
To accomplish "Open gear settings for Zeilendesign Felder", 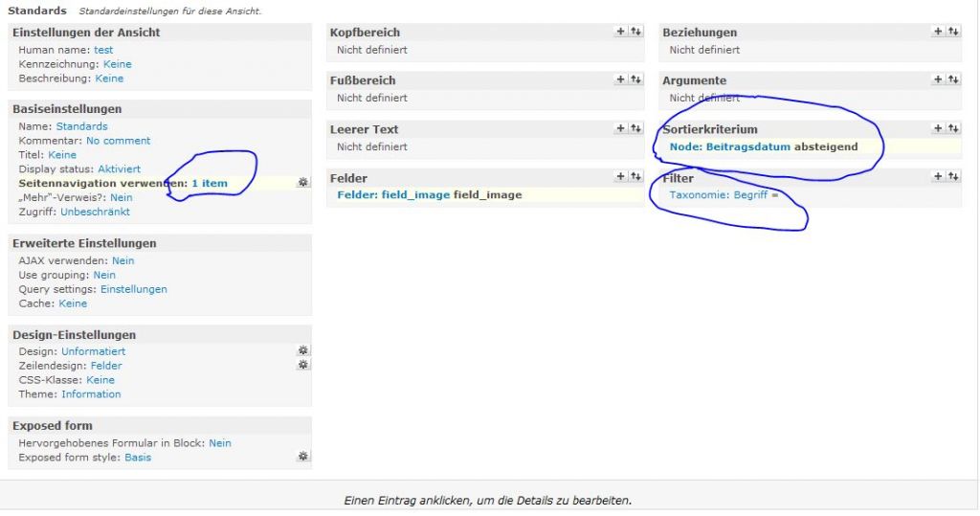I will click(303, 365).
